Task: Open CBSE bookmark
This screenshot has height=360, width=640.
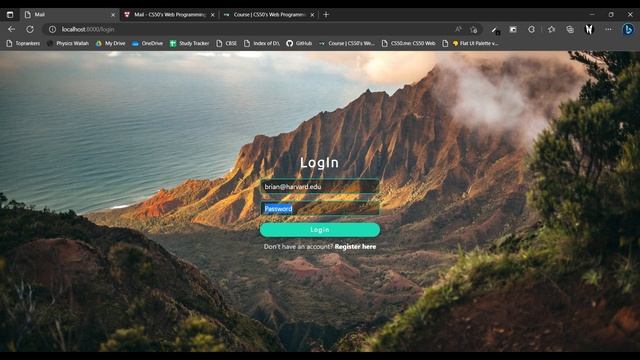Action: click(227, 43)
